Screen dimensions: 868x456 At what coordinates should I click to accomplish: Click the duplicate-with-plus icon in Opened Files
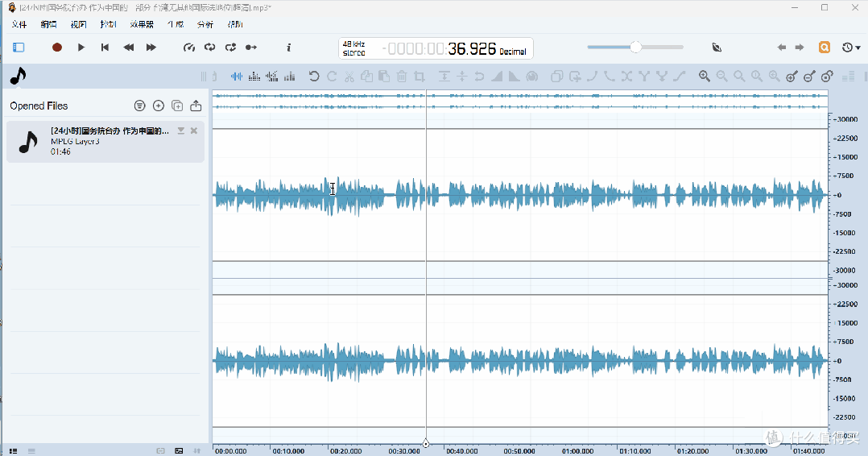177,106
